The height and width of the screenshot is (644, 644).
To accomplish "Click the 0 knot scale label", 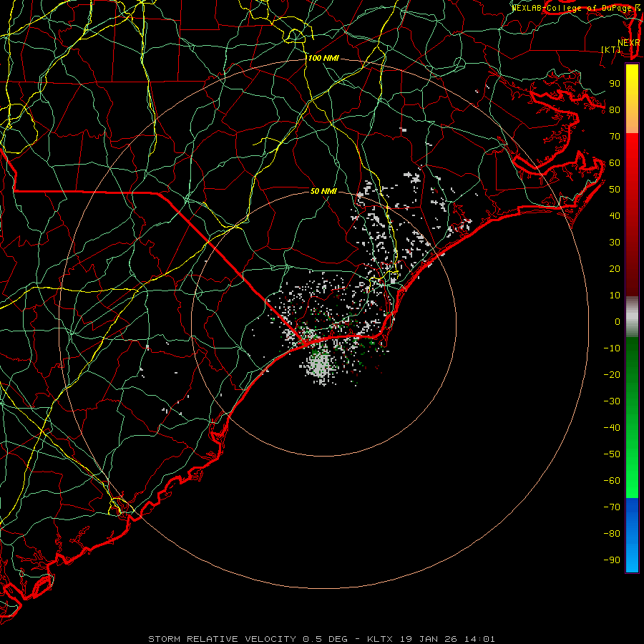I will (x=618, y=322).
